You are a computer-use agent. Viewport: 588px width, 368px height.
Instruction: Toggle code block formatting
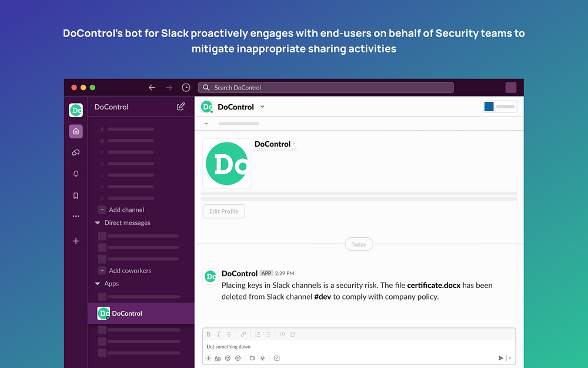click(292, 334)
